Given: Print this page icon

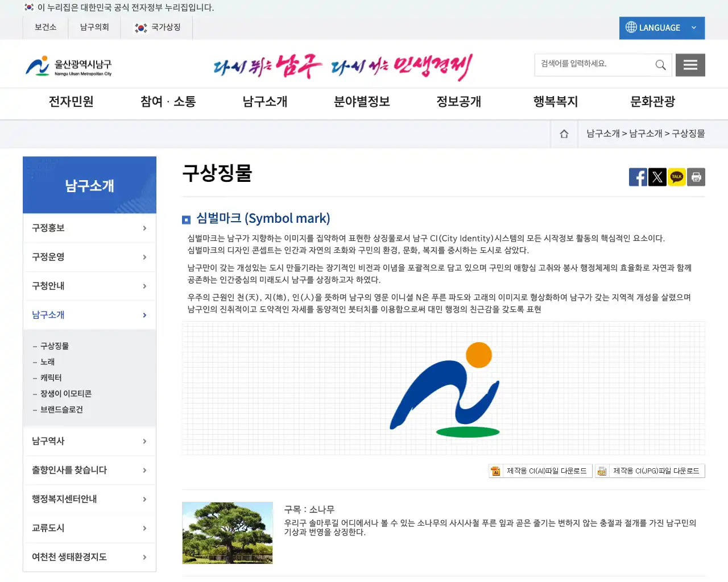Looking at the screenshot, I should click(696, 177).
